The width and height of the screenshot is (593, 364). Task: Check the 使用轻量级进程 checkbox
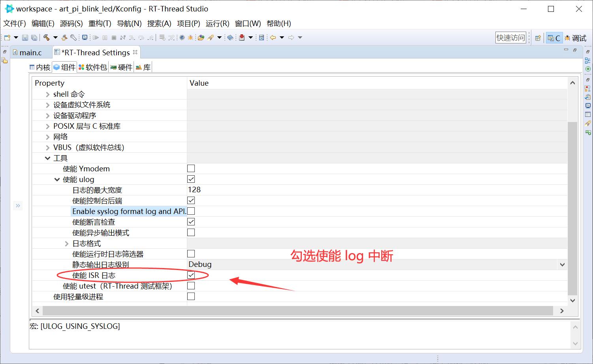pyautogui.click(x=191, y=296)
